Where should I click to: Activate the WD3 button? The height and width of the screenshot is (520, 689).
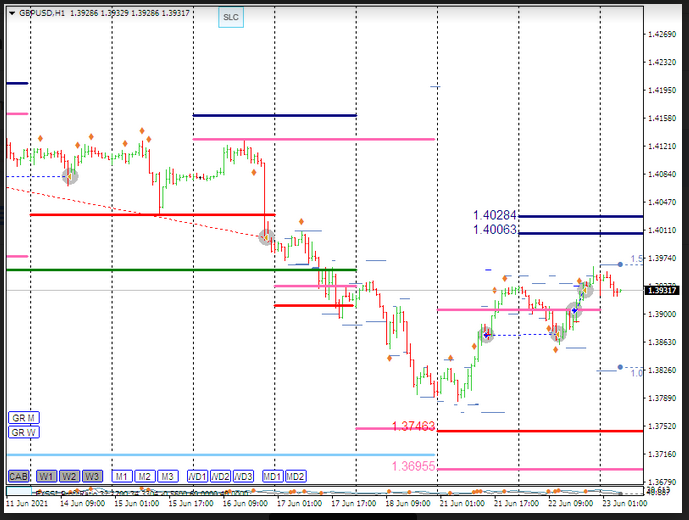243,476
